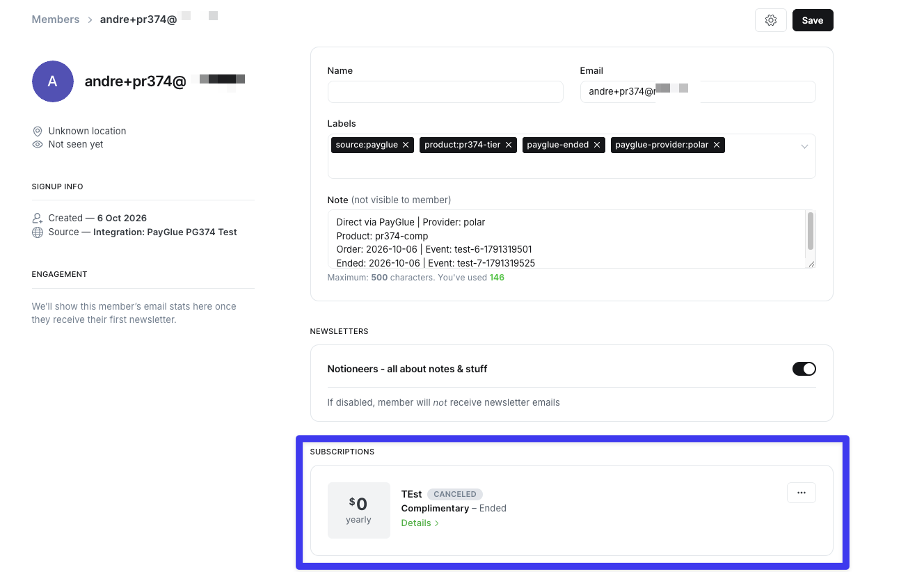Screen dimensions: 924x572
Task: Click inside the Note text area
Action: click(567, 239)
